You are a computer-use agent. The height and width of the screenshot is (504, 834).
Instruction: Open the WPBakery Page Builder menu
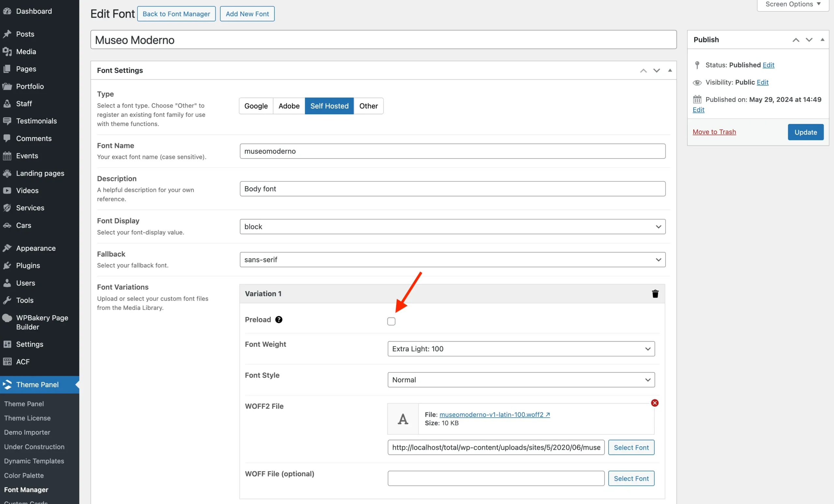pyautogui.click(x=42, y=322)
